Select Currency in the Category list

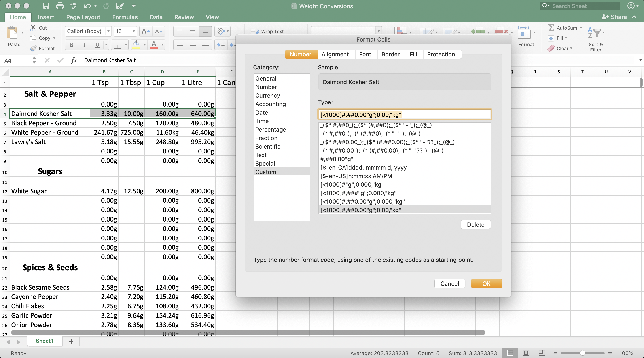267,96
